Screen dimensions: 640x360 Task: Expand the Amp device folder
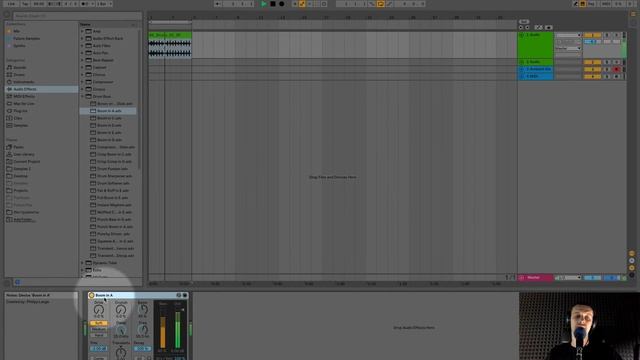pyautogui.click(x=82, y=31)
